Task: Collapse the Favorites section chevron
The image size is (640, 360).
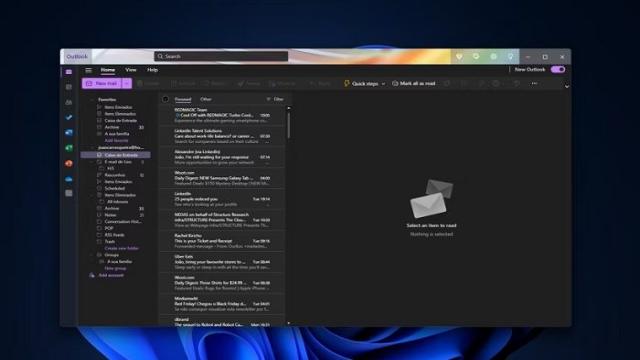Action: (92, 100)
